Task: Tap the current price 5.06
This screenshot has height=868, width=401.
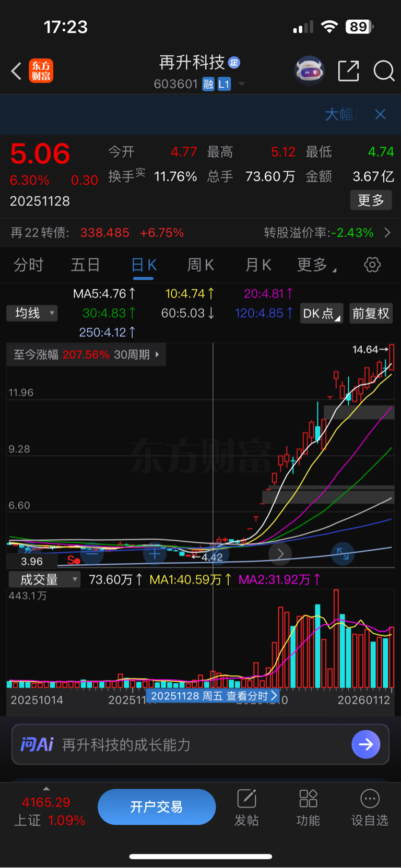Action: [40, 153]
